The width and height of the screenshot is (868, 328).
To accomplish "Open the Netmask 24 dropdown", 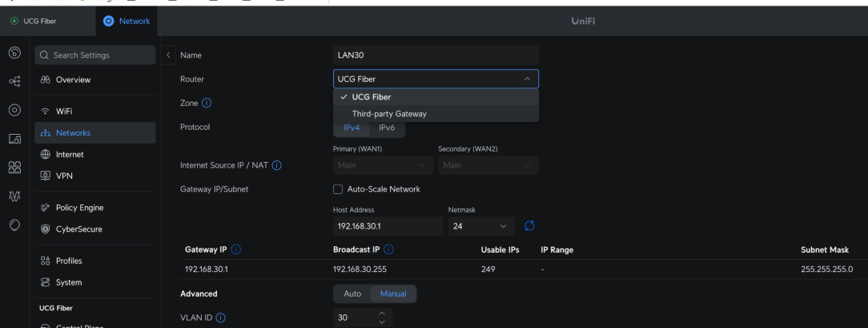I will (481, 226).
